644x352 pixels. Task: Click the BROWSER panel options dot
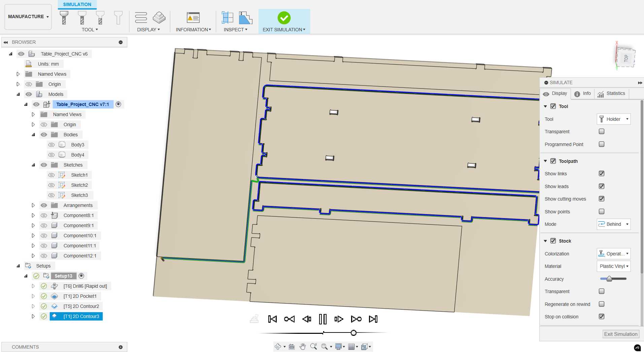121,42
